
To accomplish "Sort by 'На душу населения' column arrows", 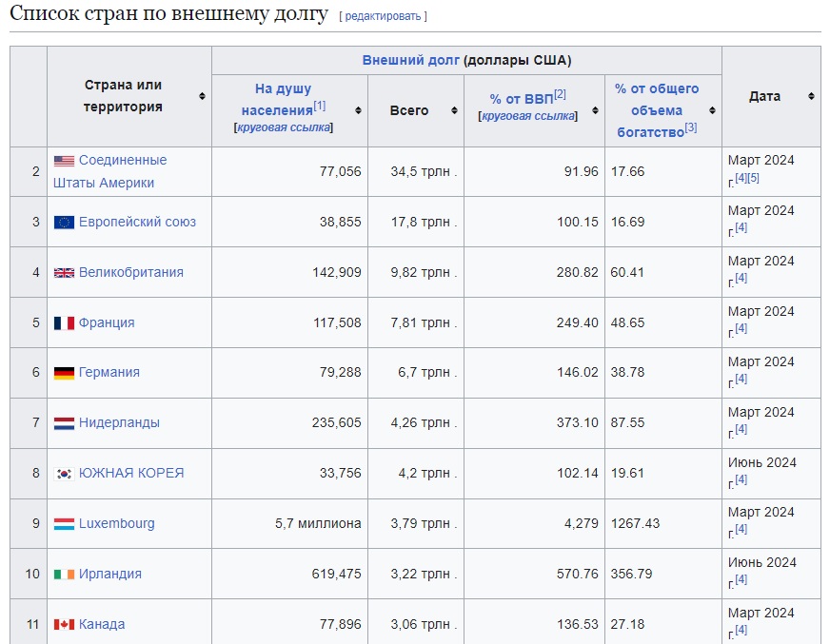I will point(358,110).
